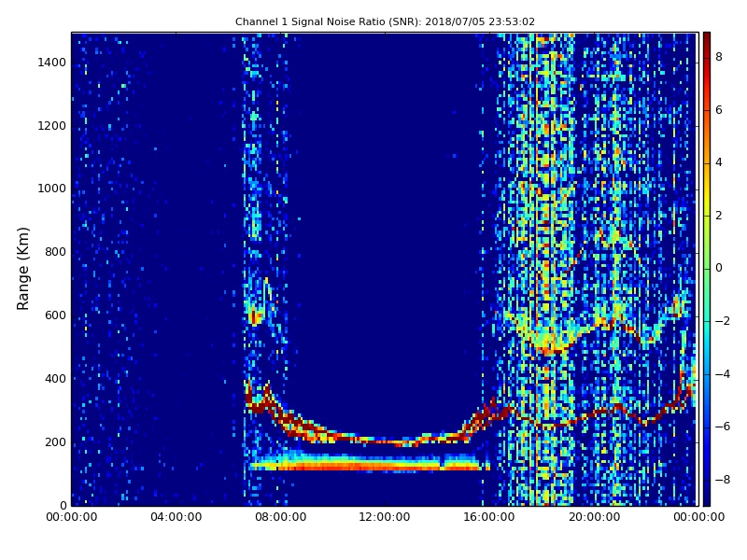
Task: Click the SNR colorbar strip
Action: pos(707,269)
